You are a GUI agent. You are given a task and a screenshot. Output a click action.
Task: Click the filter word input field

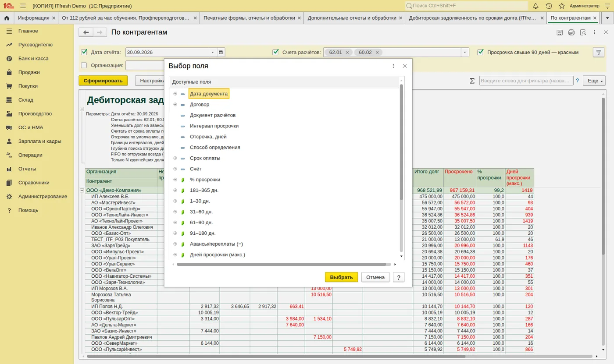pos(526,81)
